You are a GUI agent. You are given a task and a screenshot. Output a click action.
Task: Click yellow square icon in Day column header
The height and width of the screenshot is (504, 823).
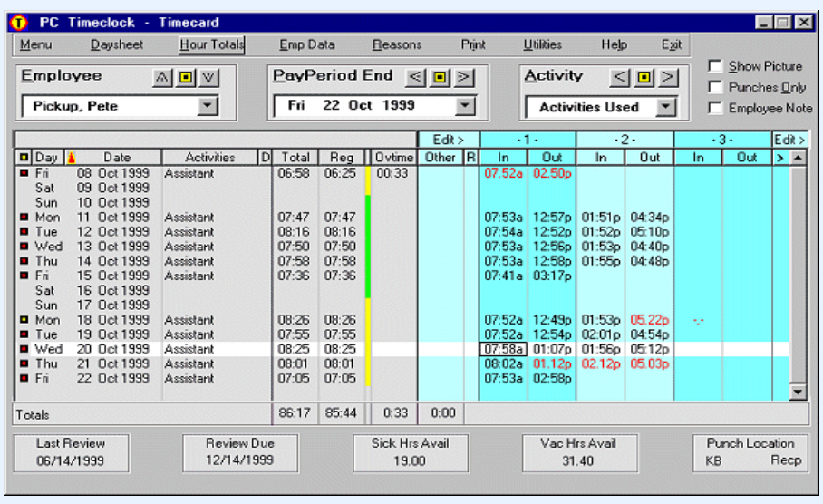(24, 157)
